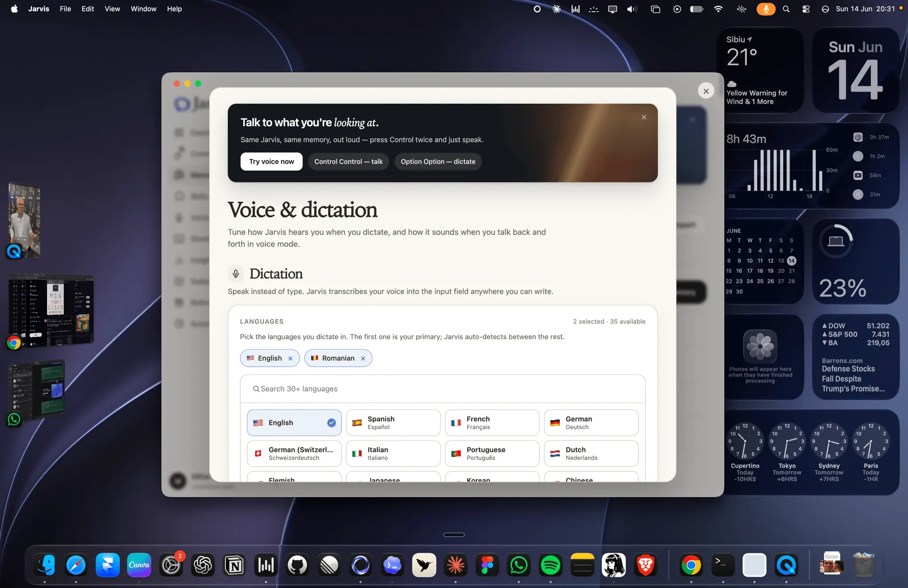Dismiss the "Talk to what you're looking at" banner
908x588 pixels.
point(644,117)
